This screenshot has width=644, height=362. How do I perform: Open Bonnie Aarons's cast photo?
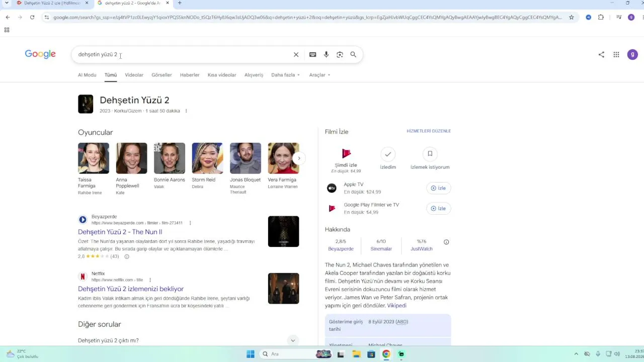(x=170, y=158)
